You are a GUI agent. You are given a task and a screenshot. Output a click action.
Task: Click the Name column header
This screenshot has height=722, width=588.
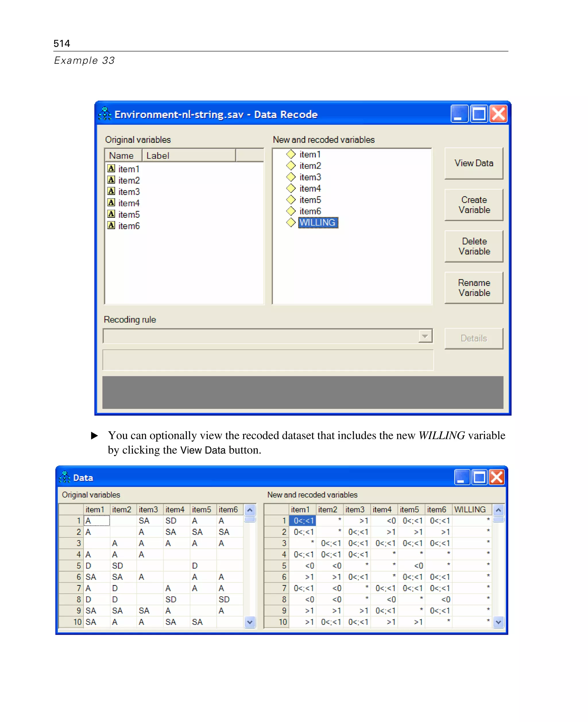(124, 155)
